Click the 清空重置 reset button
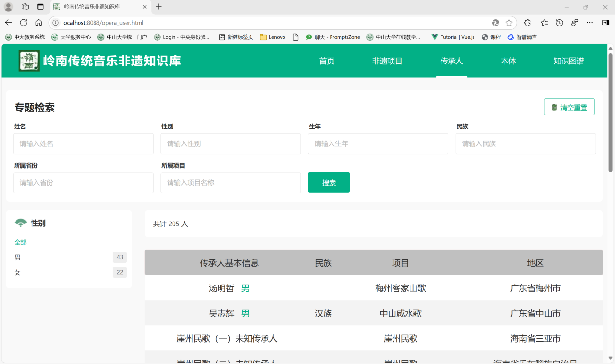 point(569,107)
